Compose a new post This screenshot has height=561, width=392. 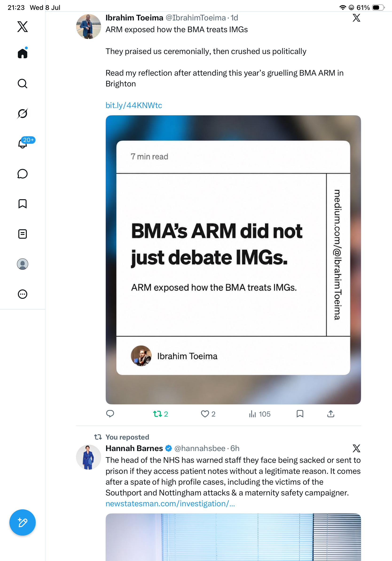pos(23,523)
